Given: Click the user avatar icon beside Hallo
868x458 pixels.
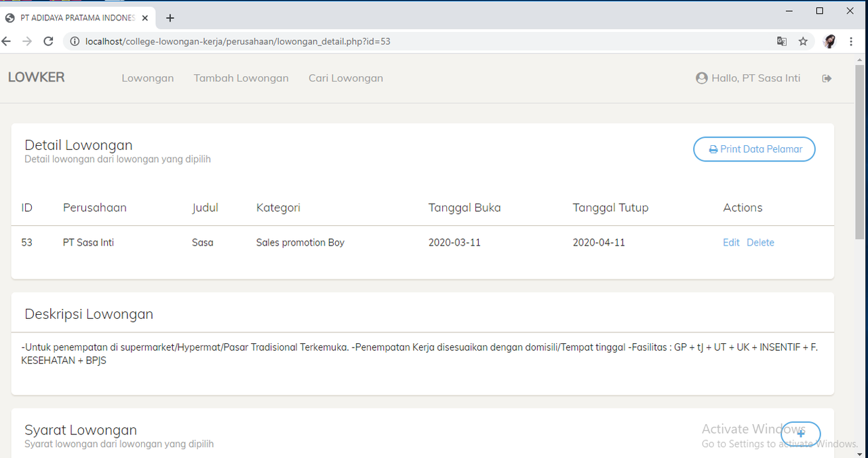Looking at the screenshot, I should click(x=702, y=78).
